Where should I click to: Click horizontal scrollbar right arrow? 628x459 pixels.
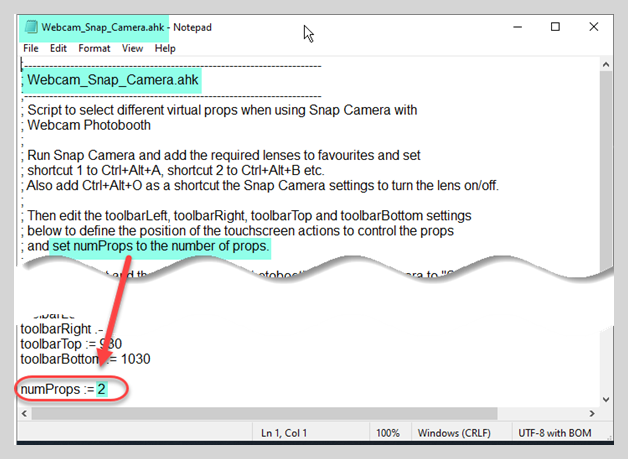pyautogui.click(x=592, y=413)
